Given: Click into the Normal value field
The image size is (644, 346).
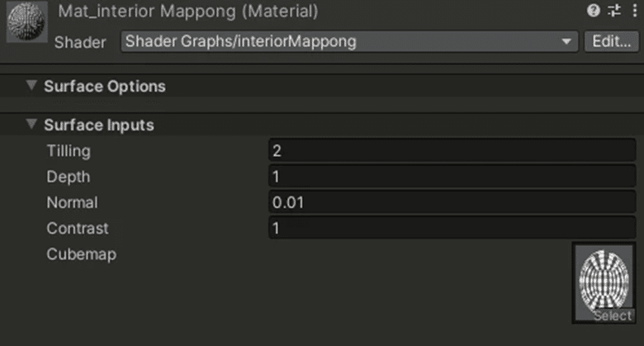Looking at the screenshot, I should tap(452, 202).
